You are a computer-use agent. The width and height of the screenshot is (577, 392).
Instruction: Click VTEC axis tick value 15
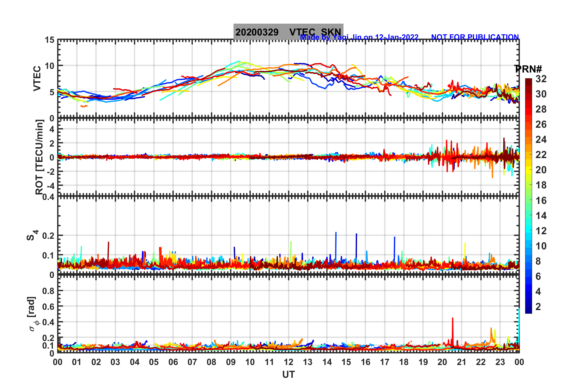(49, 40)
